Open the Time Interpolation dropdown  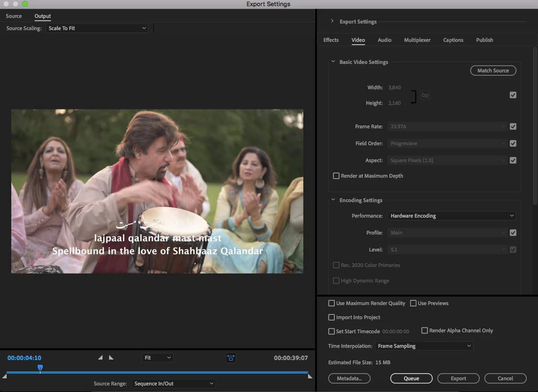(x=424, y=346)
